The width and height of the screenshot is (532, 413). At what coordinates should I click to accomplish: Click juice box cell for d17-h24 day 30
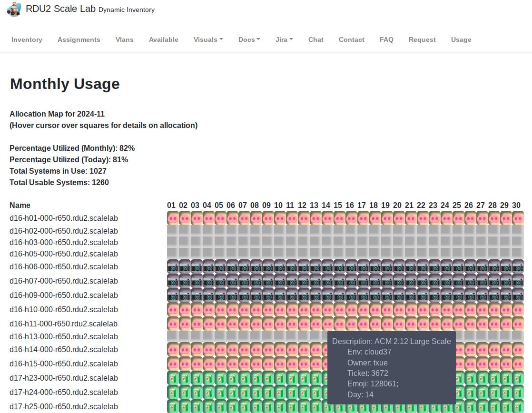click(x=518, y=393)
